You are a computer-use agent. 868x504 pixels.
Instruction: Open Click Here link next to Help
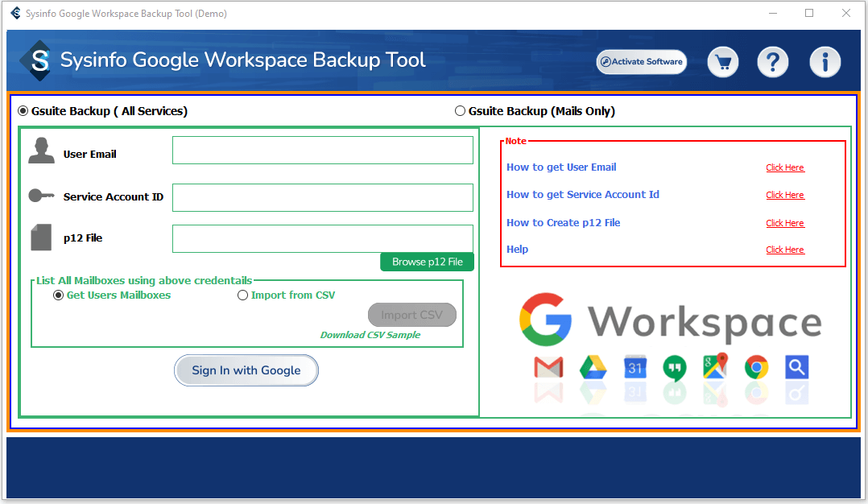[785, 250]
